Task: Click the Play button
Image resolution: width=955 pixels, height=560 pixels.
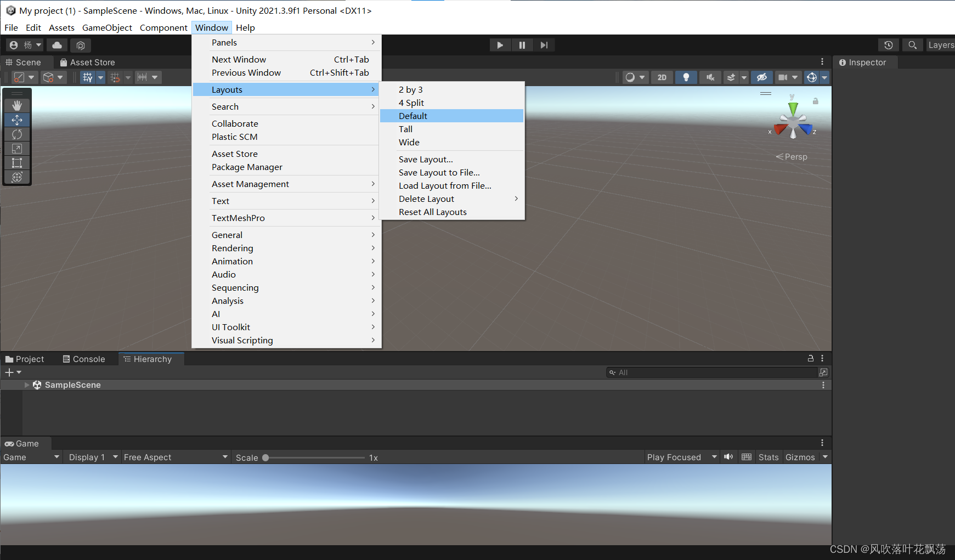Action: tap(500, 45)
